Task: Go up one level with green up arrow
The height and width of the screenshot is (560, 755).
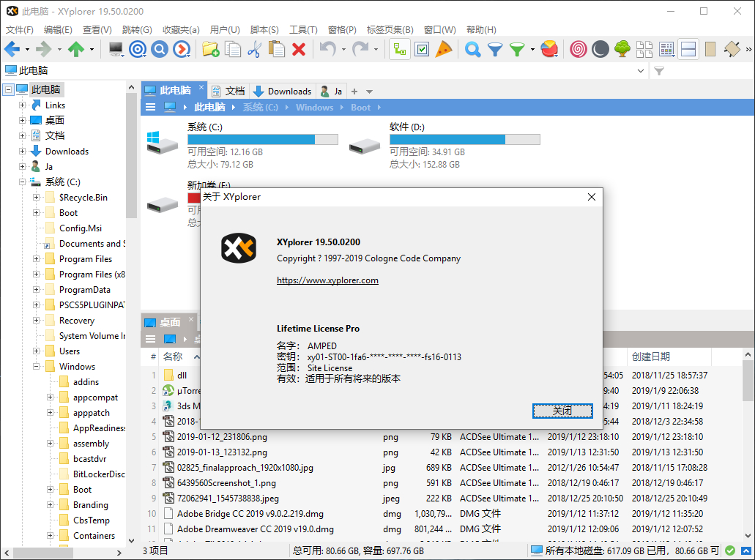Action: [76, 49]
